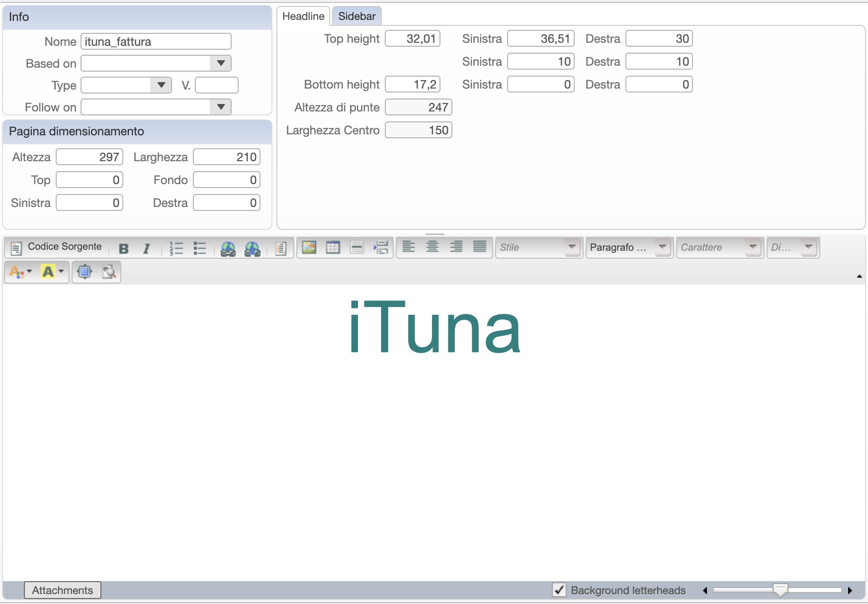Expand the Follow on dropdown
The image size is (868, 604).
point(221,107)
